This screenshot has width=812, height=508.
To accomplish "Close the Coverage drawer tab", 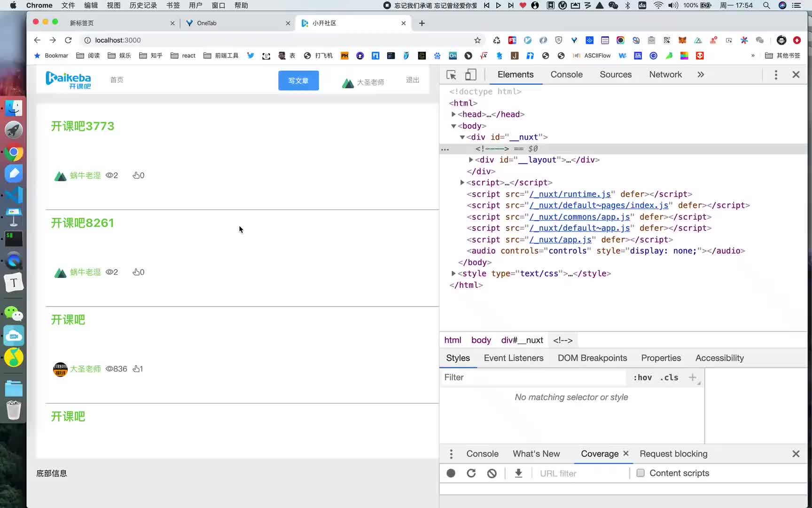I will 625,453.
